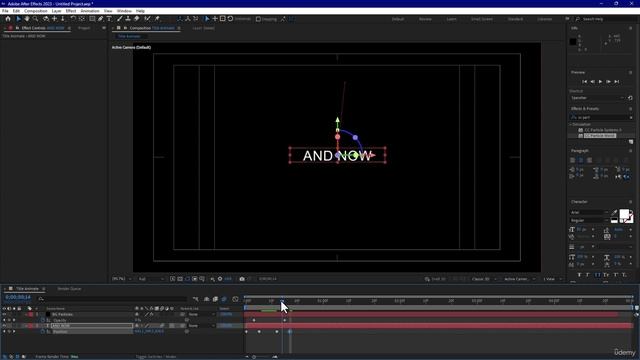Toggle visibility of BG Particles layer
Image resolution: width=640 pixels, height=360 pixels.
click(x=4, y=314)
